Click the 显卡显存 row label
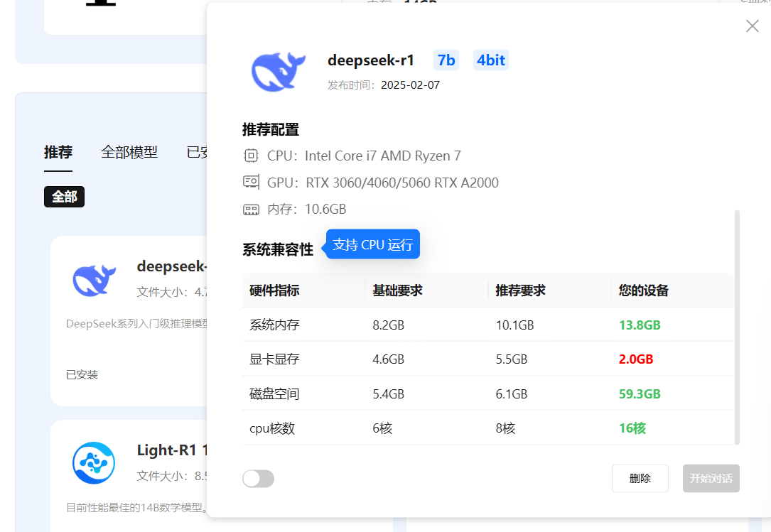 pyautogui.click(x=274, y=359)
